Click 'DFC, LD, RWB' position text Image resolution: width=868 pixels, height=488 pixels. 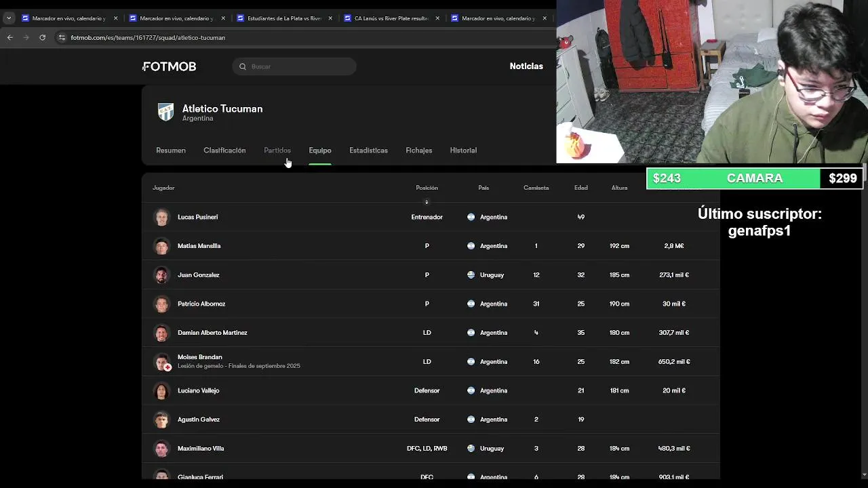[x=427, y=449]
